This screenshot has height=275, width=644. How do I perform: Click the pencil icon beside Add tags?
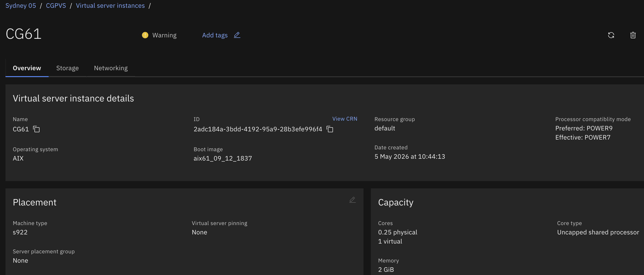tap(237, 35)
